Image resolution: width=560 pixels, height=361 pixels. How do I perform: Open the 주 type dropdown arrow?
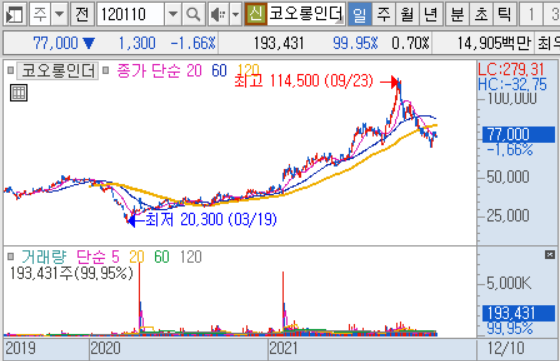(x=59, y=15)
